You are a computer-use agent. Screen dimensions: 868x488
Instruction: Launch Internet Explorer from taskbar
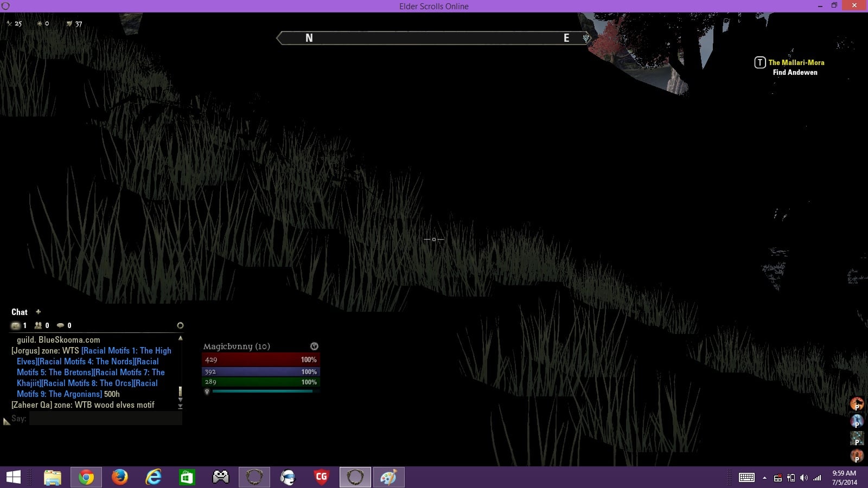click(x=154, y=477)
